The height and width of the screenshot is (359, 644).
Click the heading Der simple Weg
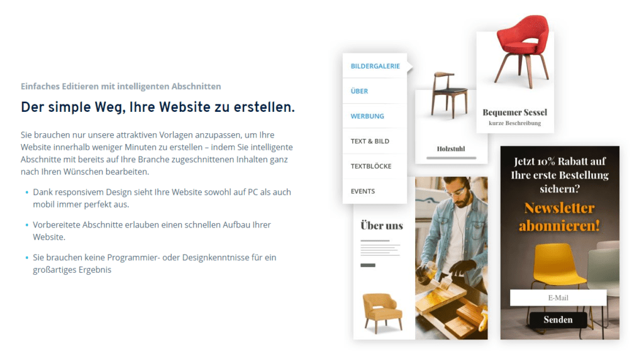click(x=158, y=108)
